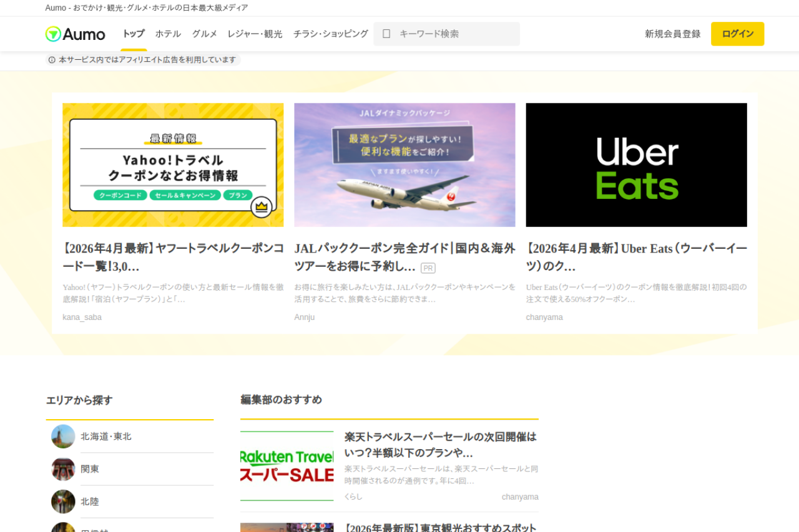Click the Aumo logo

[75, 34]
